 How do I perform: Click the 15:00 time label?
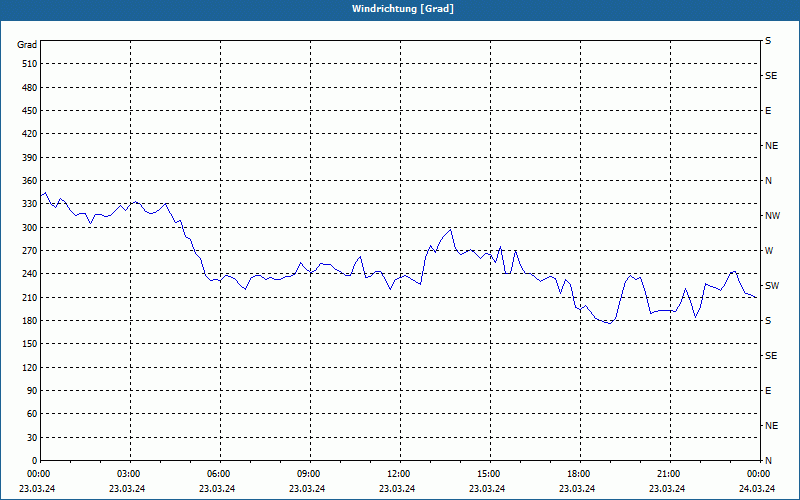[x=490, y=474]
